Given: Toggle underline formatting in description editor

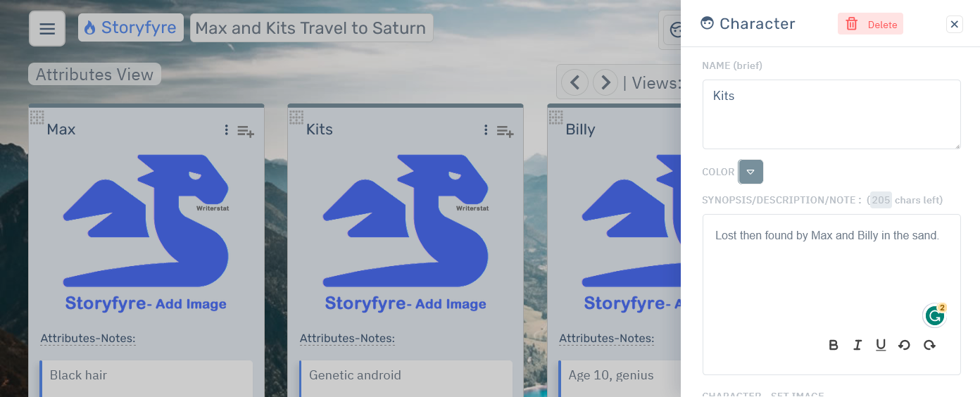Looking at the screenshot, I should (x=881, y=345).
